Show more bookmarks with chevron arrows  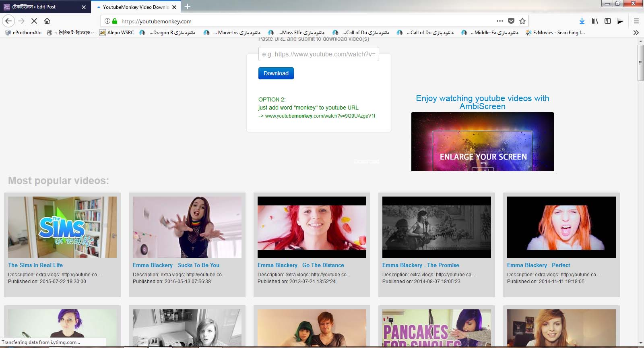pos(636,33)
